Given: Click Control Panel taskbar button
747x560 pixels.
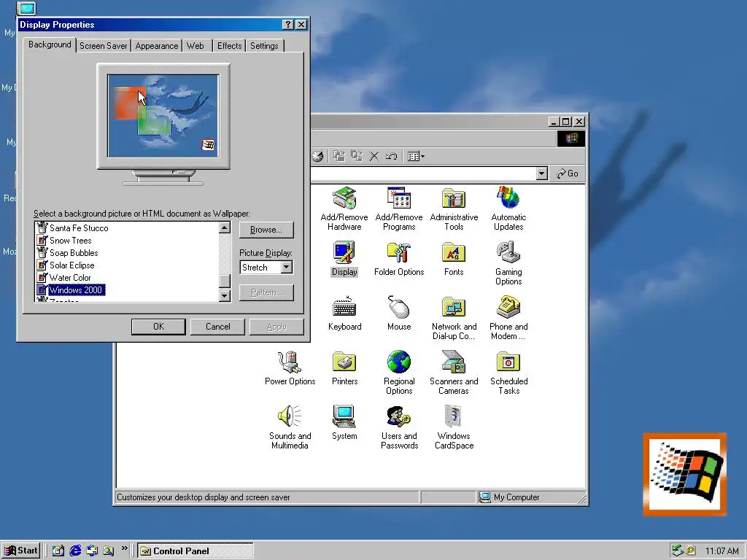Looking at the screenshot, I should coord(196,551).
